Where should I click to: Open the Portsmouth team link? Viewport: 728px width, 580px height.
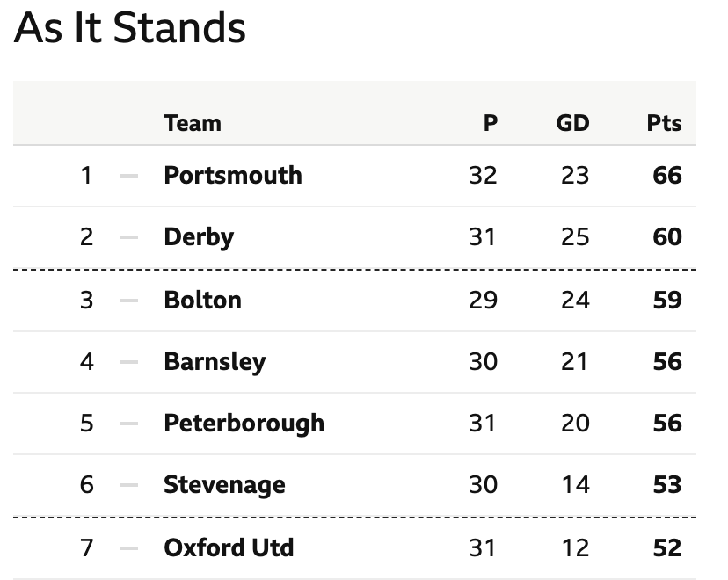tap(233, 176)
